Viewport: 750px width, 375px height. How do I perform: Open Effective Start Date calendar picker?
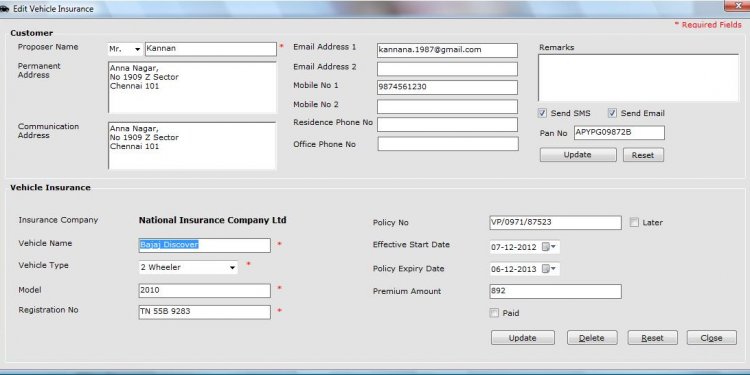coord(549,247)
